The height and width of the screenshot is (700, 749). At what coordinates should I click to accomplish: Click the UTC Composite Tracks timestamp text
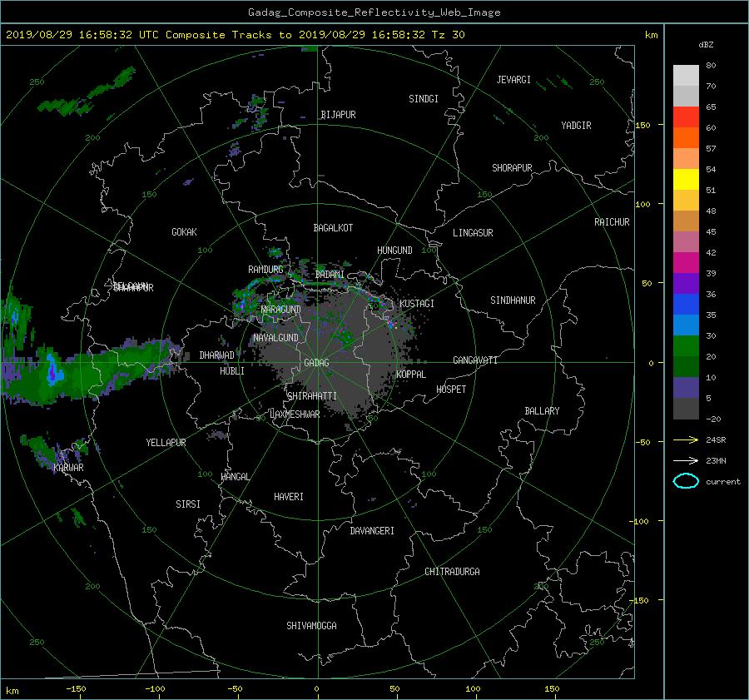(x=235, y=35)
